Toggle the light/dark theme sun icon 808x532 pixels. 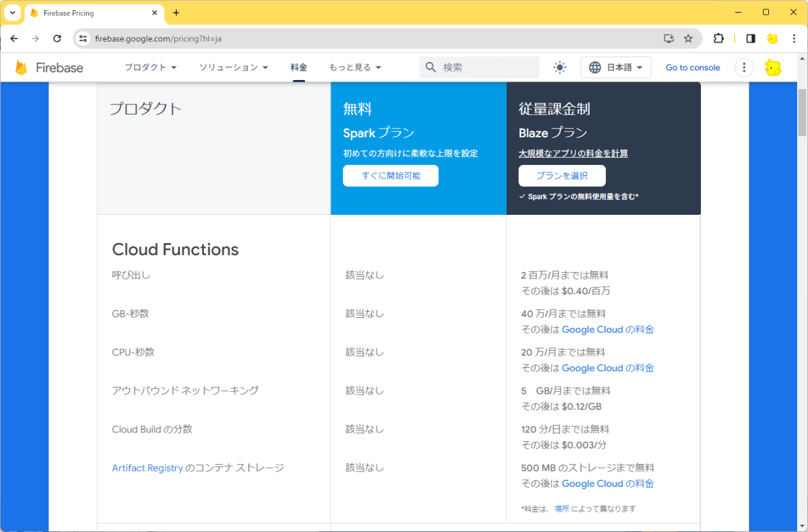pyautogui.click(x=560, y=67)
